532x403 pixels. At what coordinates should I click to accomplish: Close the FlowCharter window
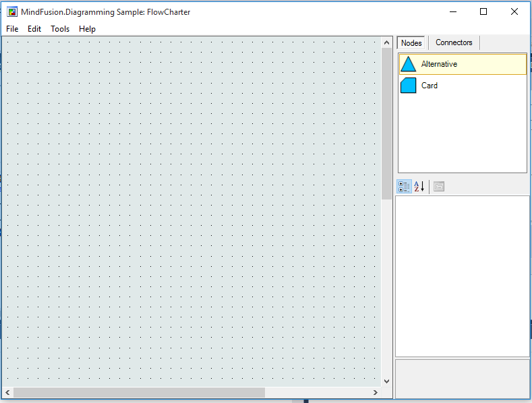pos(514,12)
